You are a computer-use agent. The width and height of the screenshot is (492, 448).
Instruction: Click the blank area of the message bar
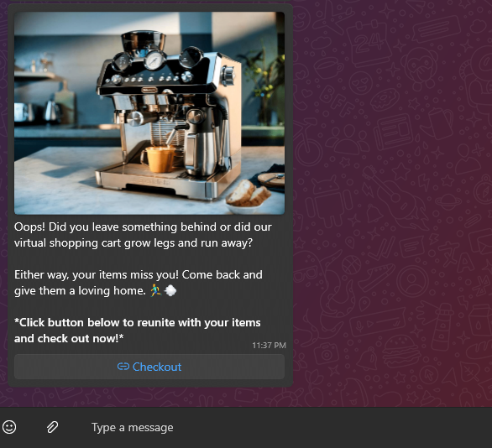pos(345,427)
